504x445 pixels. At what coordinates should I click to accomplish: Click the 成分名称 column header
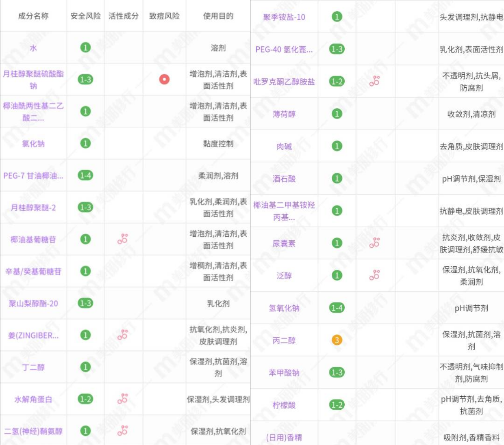click(x=33, y=16)
